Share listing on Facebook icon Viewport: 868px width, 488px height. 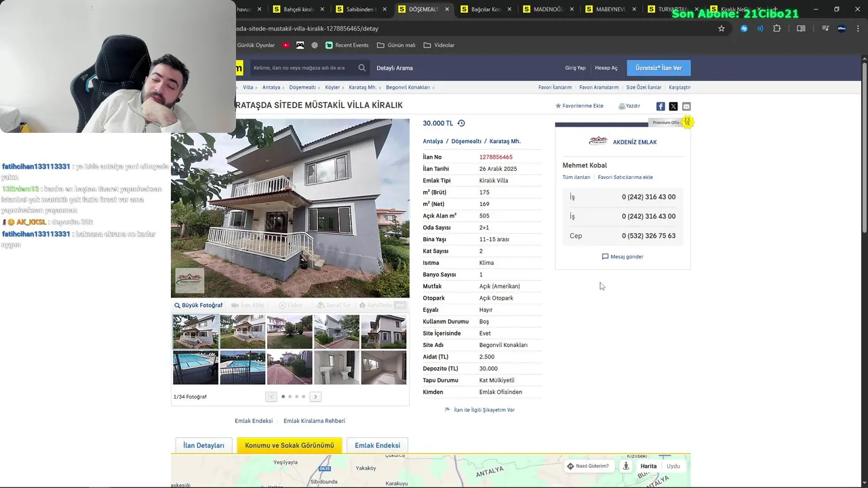coord(660,106)
